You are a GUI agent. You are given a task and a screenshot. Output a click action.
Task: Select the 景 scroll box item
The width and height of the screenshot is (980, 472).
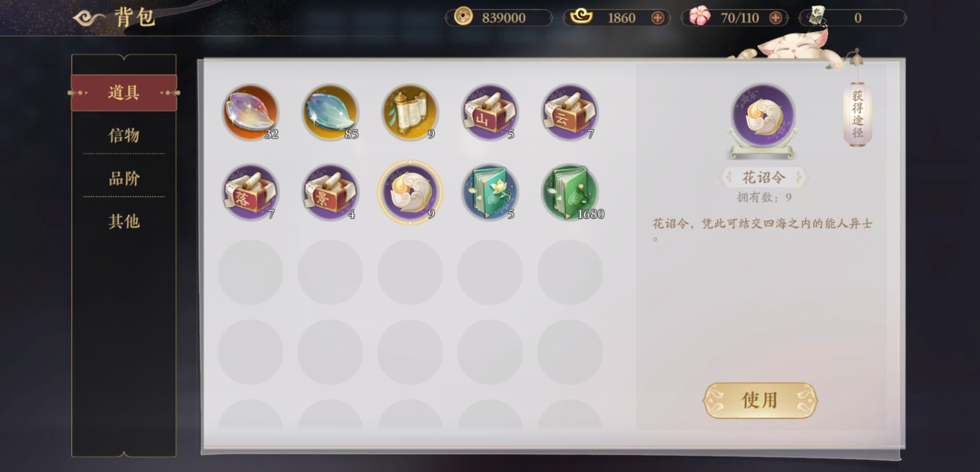(x=330, y=192)
